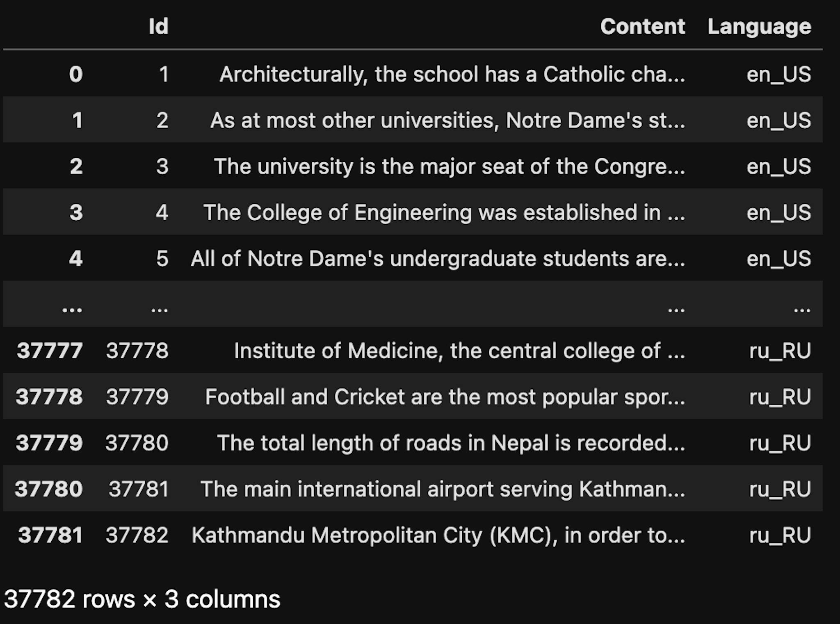Viewport: 840px width, 624px height.
Task: Click the 'Architecturally, the school' content cell
Action: 452,74
